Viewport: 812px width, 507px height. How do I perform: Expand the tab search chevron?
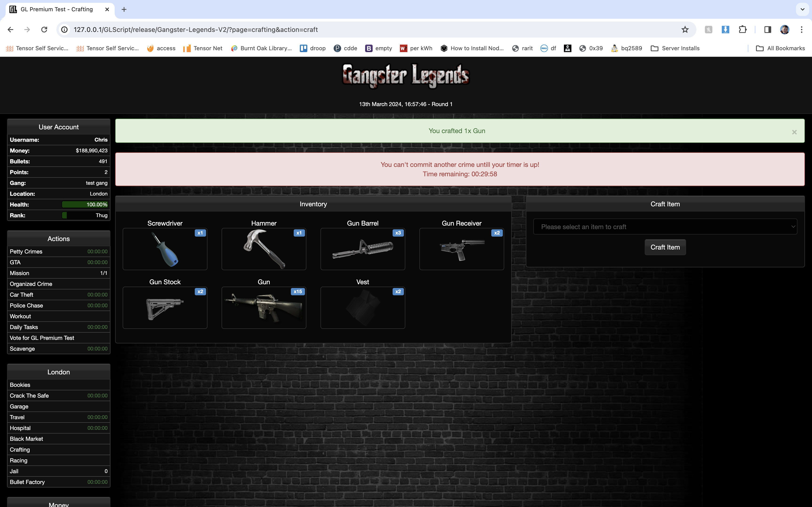click(x=802, y=9)
